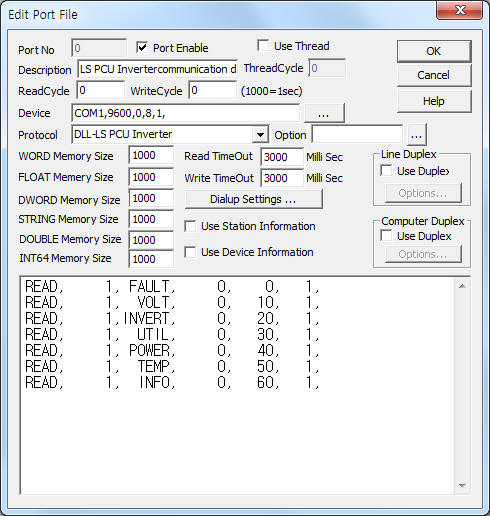
Task: Click the WORD Memory Size field
Action: click(151, 155)
